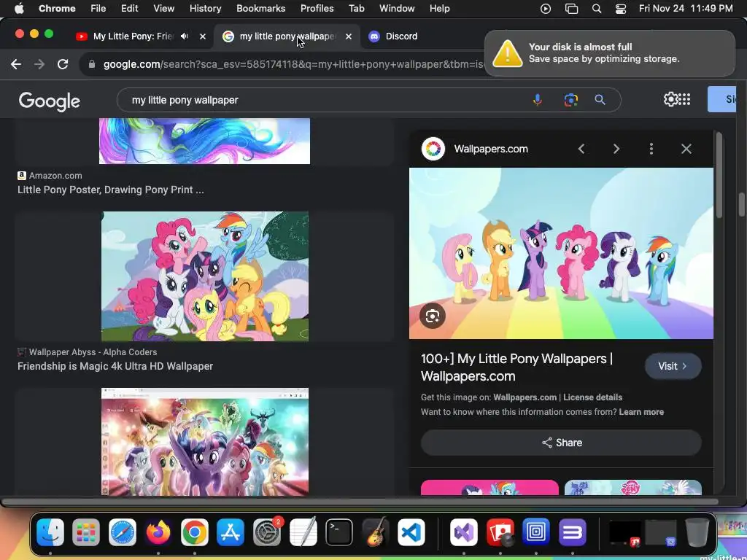This screenshot has width=747, height=560.
Task: Close the my little pony wallpaper tab
Action: click(x=349, y=36)
